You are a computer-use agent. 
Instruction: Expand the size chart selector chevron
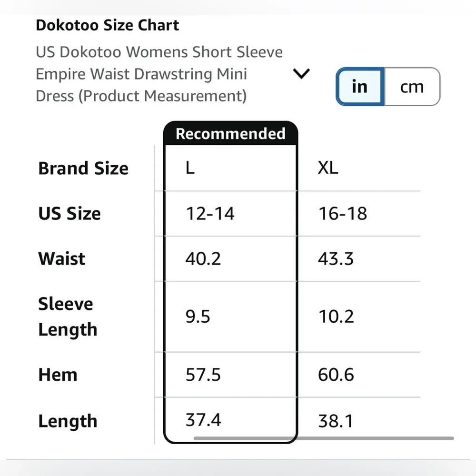301,74
